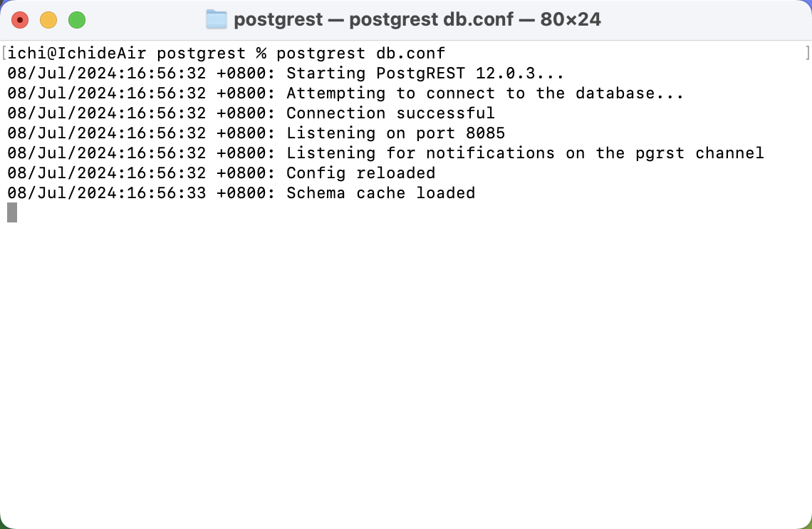The width and height of the screenshot is (812, 529).
Task: Close the postgrest terminal window
Action: [x=20, y=20]
